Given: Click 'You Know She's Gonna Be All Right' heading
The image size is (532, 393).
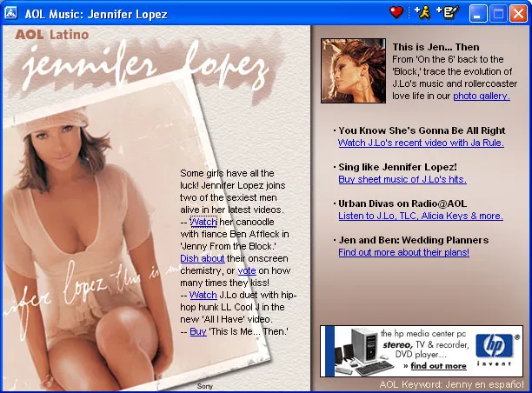Looking at the screenshot, I should [422, 130].
